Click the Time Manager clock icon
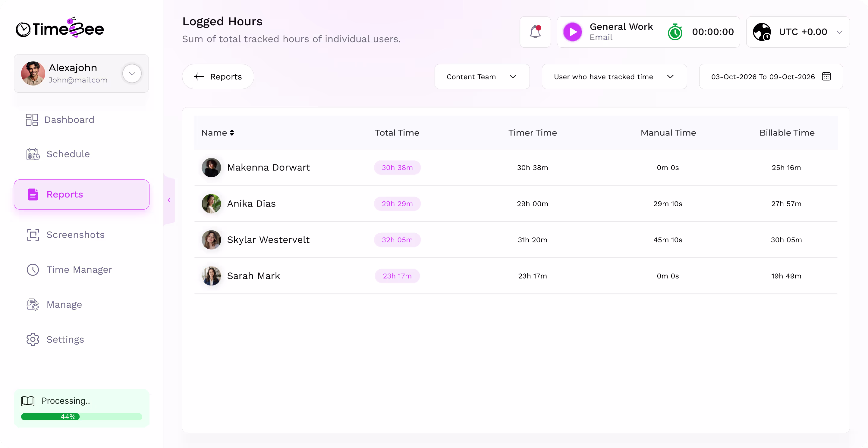Image resolution: width=868 pixels, height=448 pixels. point(33,269)
